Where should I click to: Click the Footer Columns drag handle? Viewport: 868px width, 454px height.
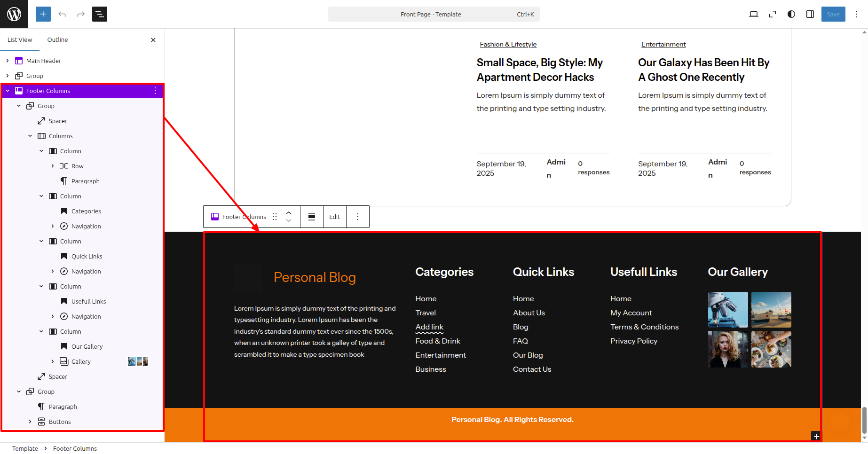click(x=275, y=217)
